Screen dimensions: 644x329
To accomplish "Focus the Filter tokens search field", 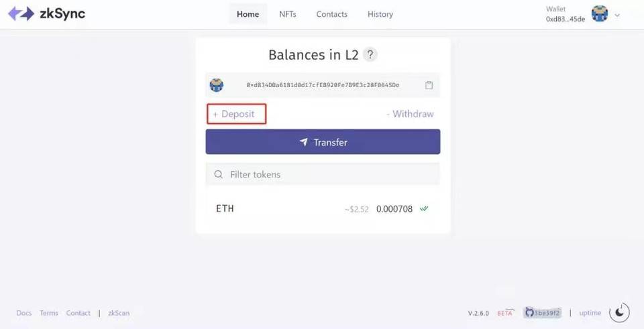I will click(x=323, y=174).
